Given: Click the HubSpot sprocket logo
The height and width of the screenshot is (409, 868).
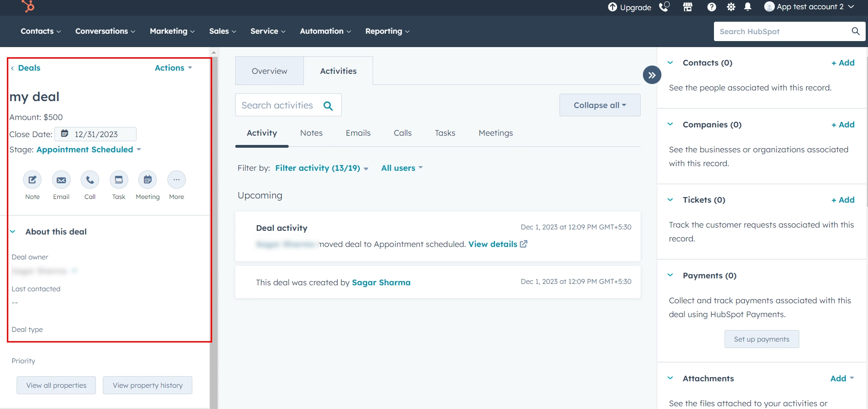Looking at the screenshot, I should [28, 6].
